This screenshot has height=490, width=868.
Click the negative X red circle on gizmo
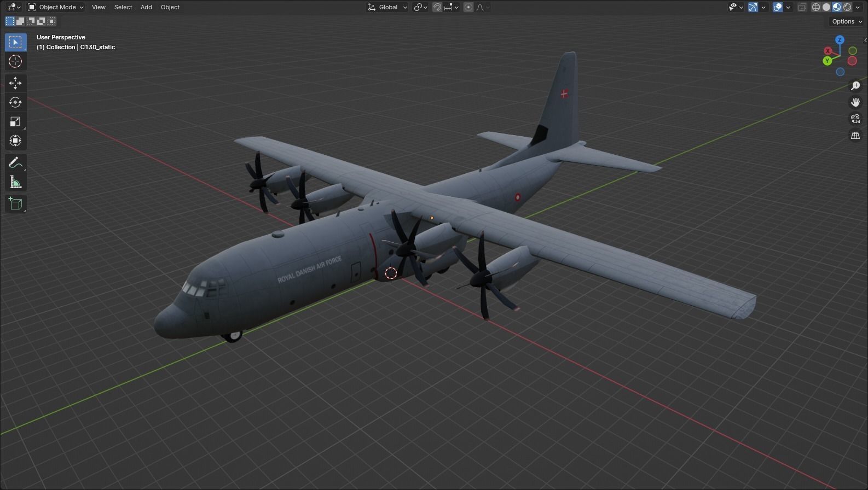852,61
